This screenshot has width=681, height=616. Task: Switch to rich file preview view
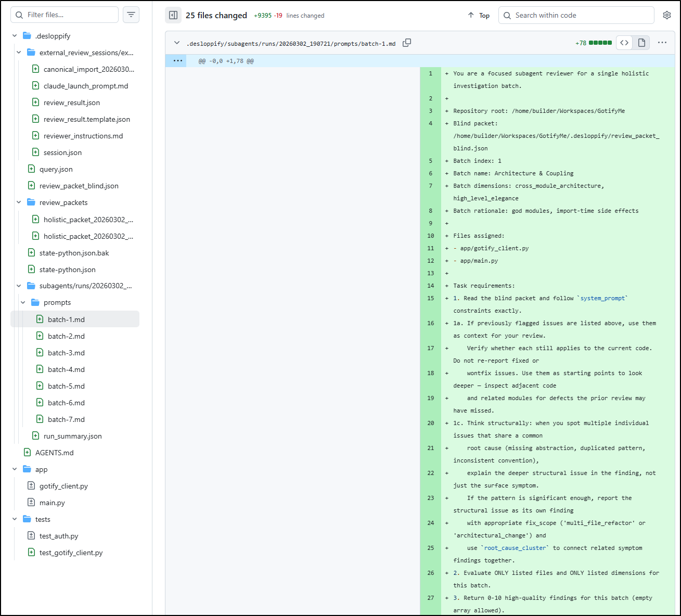(641, 43)
